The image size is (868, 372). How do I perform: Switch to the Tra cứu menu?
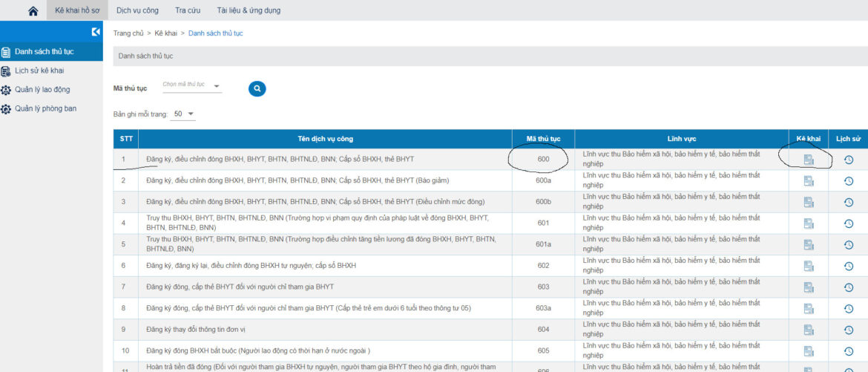188,11
